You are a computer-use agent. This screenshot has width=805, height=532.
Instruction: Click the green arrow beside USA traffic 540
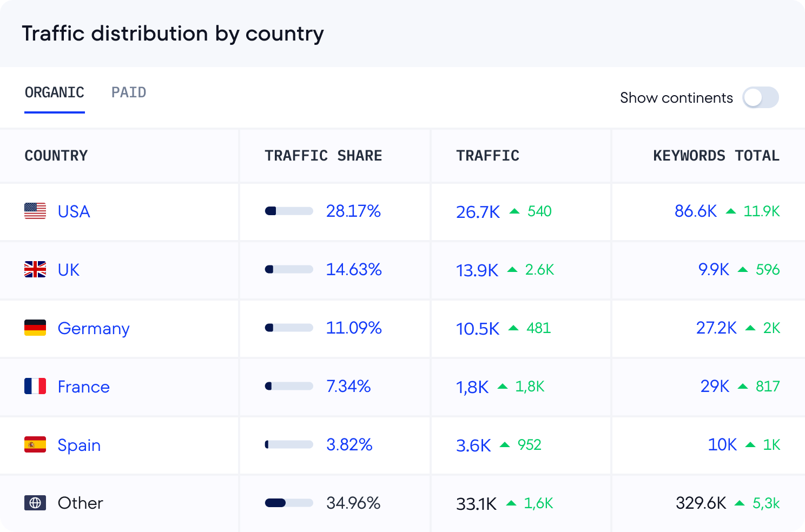pos(514,211)
